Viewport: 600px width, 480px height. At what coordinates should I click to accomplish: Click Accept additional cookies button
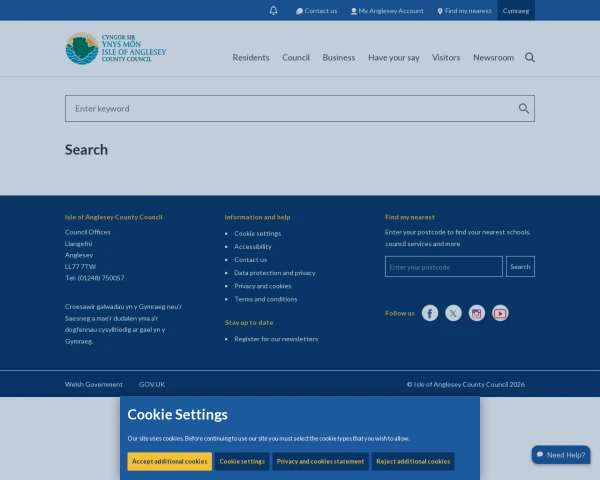169,461
